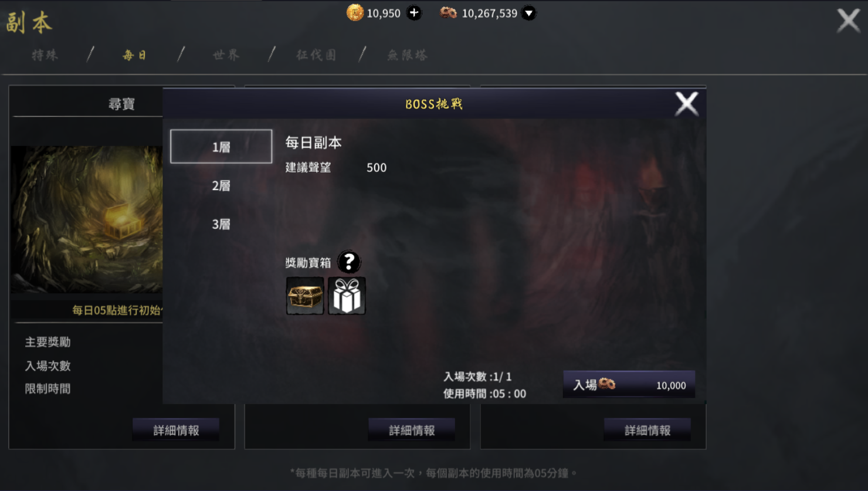Select the golden treasure chest reward
The width and height of the screenshot is (868, 491).
click(305, 296)
